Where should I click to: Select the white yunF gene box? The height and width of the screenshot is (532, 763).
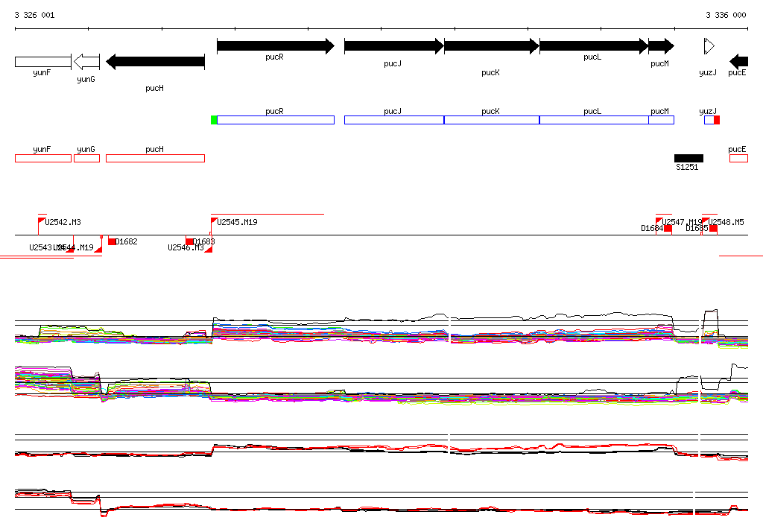click(x=42, y=61)
